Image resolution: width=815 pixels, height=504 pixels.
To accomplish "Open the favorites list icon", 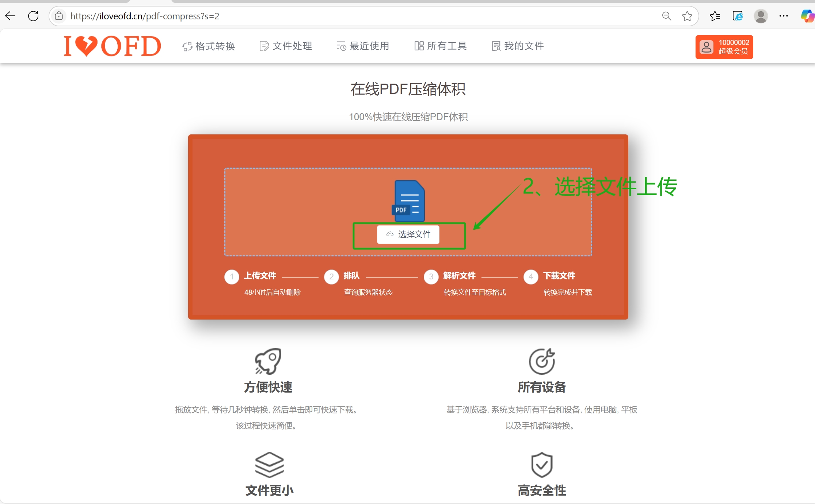I will click(715, 16).
